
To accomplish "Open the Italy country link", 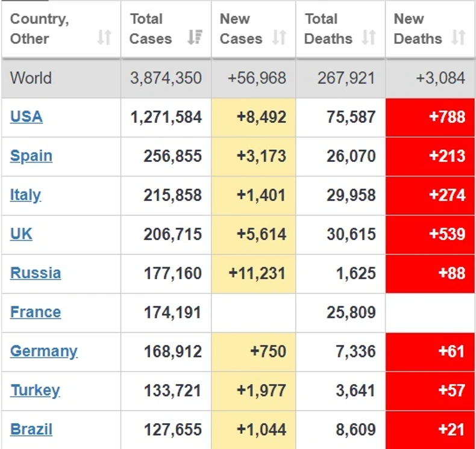I will 25,194.
